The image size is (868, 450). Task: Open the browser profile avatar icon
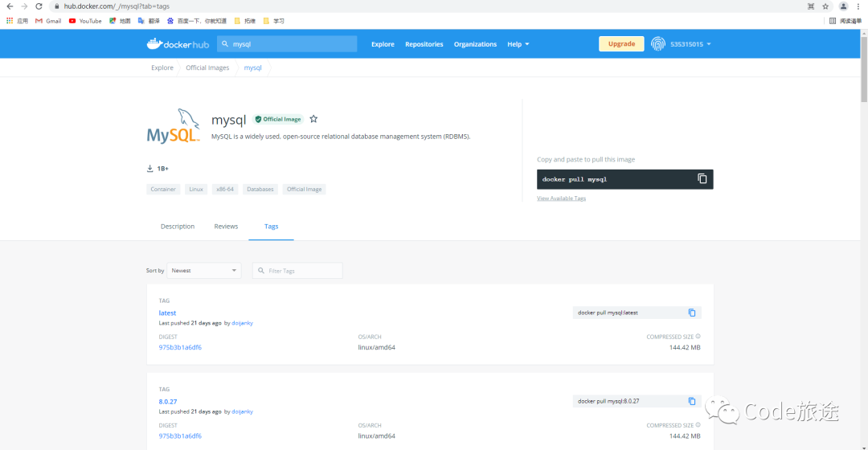click(843, 6)
